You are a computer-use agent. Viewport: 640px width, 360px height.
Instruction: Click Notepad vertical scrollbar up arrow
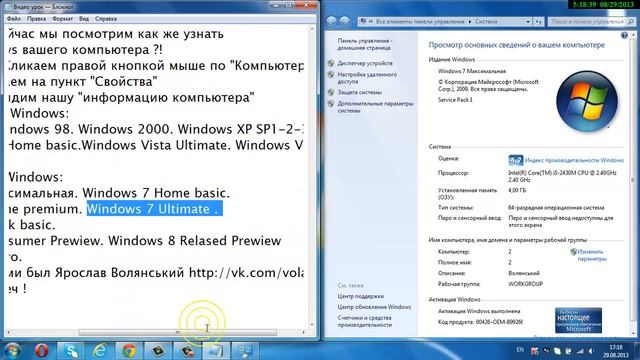(x=312, y=29)
